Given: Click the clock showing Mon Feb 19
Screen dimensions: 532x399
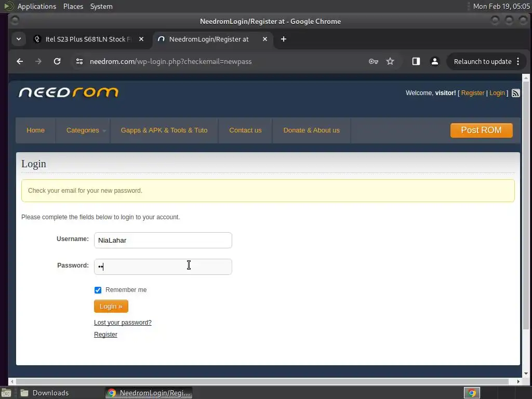Looking at the screenshot, I should [501, 6].
